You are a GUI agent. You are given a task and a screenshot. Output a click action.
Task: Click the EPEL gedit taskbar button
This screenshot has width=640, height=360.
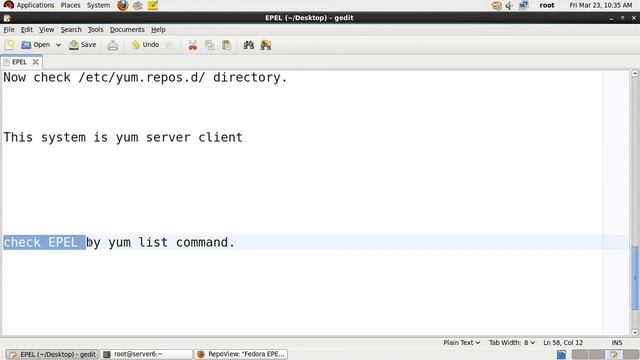(x=52, y=354)
